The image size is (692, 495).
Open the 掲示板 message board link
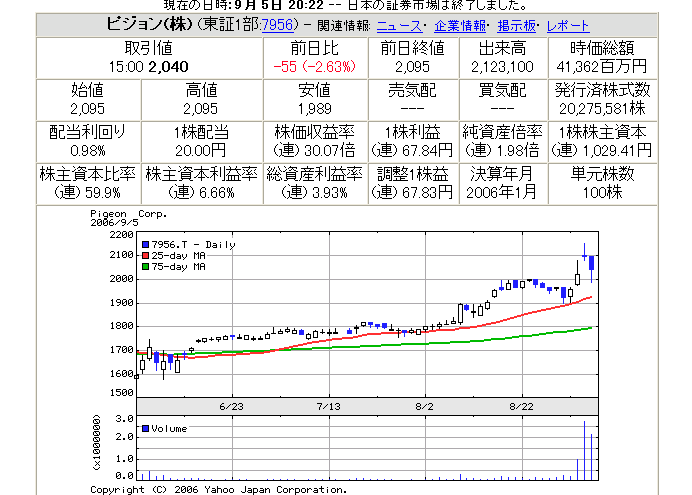pyautogui.click(x=516, y=26)
